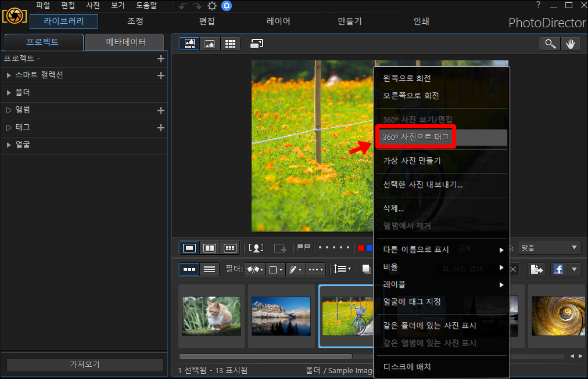Open the settings gear icon
This screenshot has width=588, height=379.
[212, 6]
